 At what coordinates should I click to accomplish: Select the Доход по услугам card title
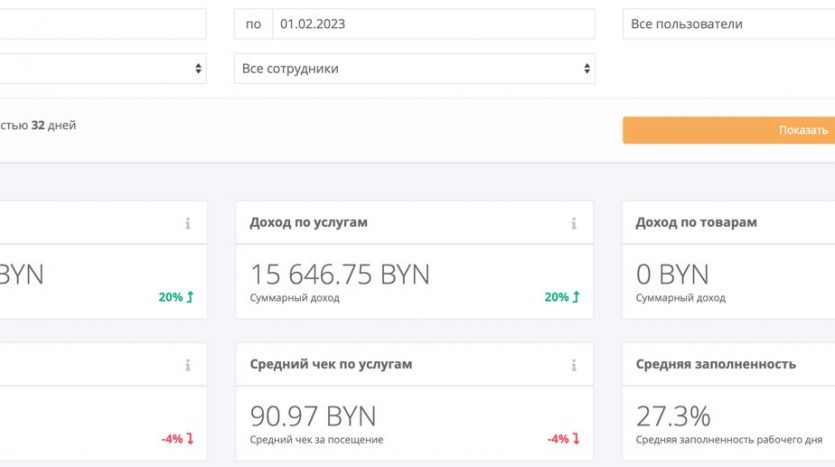tap(308, 222)
